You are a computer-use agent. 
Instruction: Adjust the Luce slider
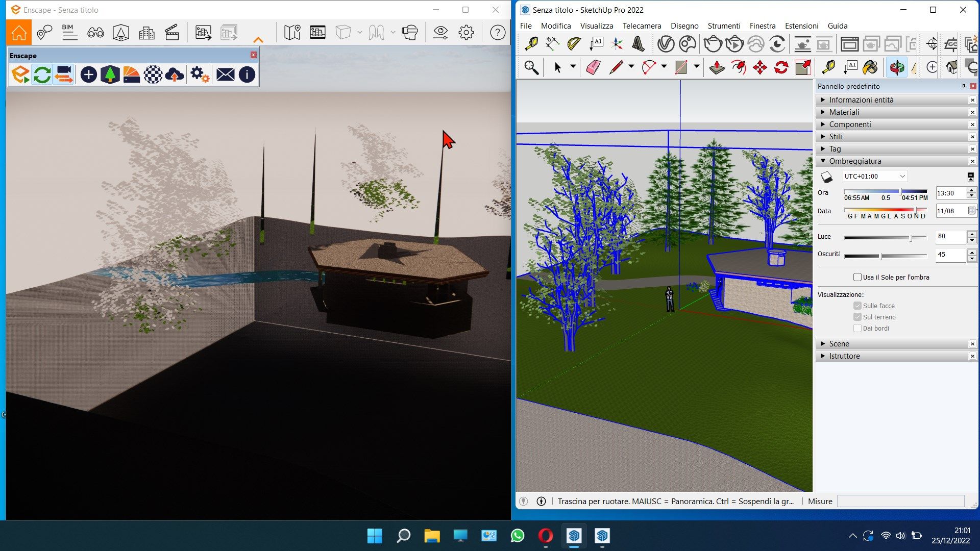[x=911, y=238]
